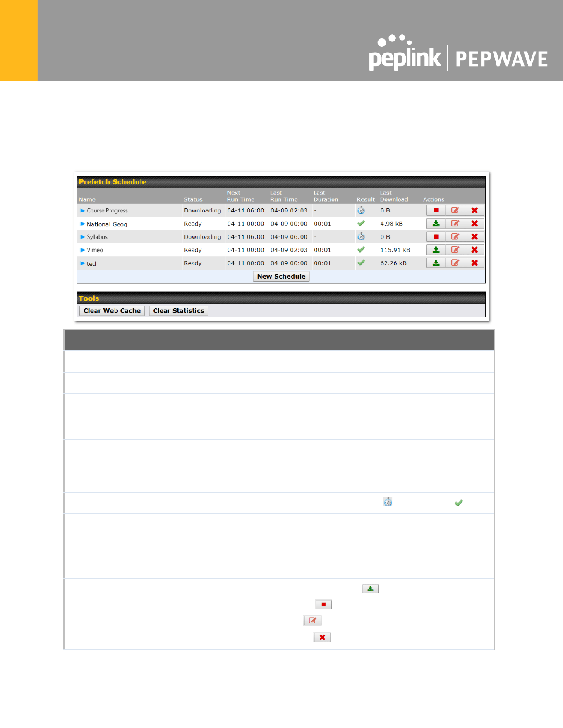This screenshot has height=728, width=563.
Task: Edit the Syllabus schedule
Action: pyautogui.click(x=455, y=237)
